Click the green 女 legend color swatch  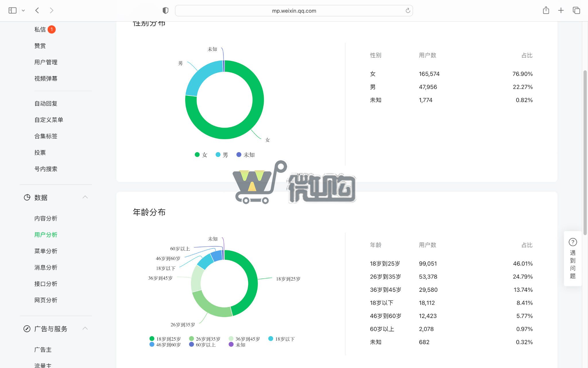(197, 154)
